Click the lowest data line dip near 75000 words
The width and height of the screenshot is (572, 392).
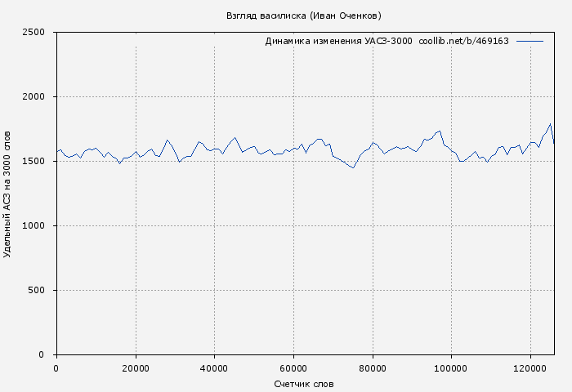click(x=353, y=167)
